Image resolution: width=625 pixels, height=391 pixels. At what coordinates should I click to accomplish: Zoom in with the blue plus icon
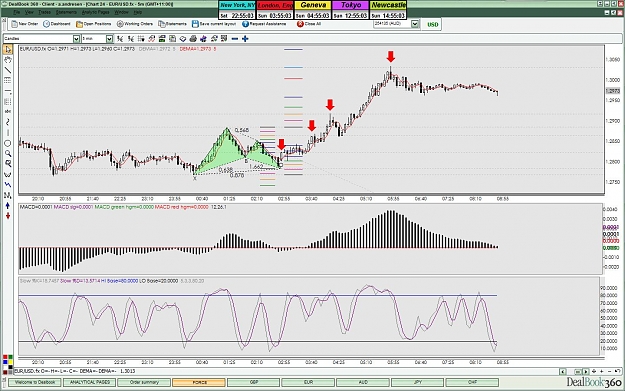245,39
